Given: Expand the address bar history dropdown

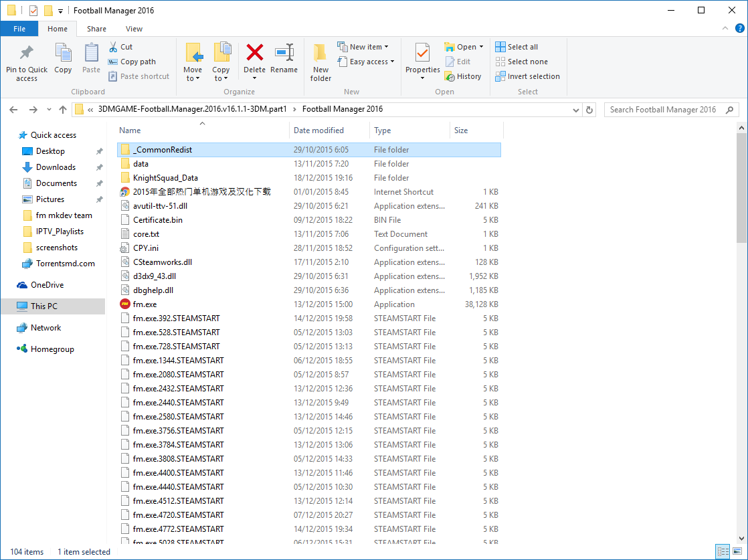Looking at the screenshot, I should point(576,110).
